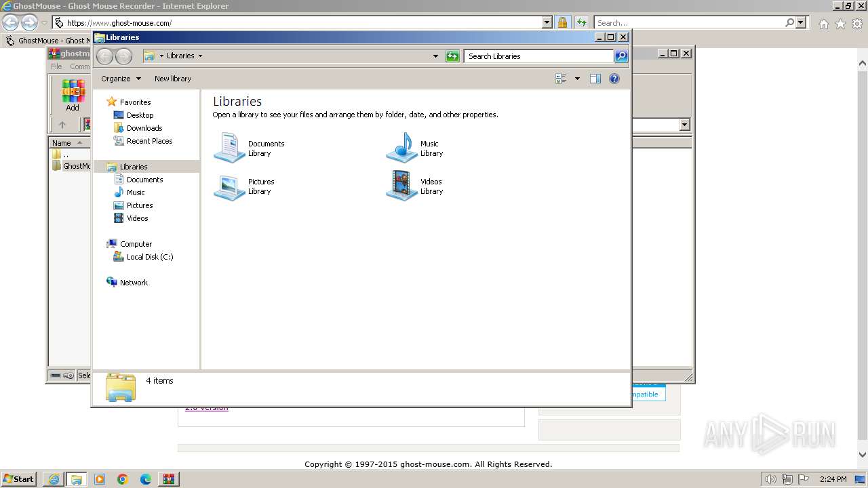Expand the Libraries breadcrumb arrow

click(x=200, y=56)
